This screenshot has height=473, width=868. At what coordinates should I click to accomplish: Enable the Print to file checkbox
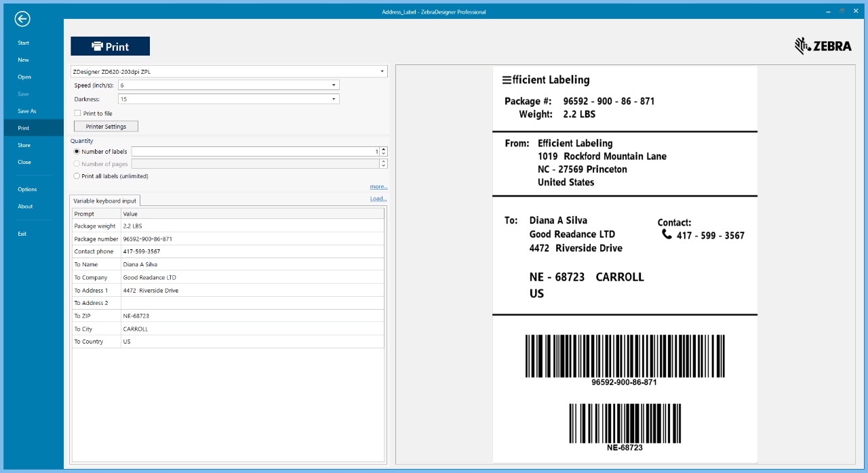click(78, 112)
